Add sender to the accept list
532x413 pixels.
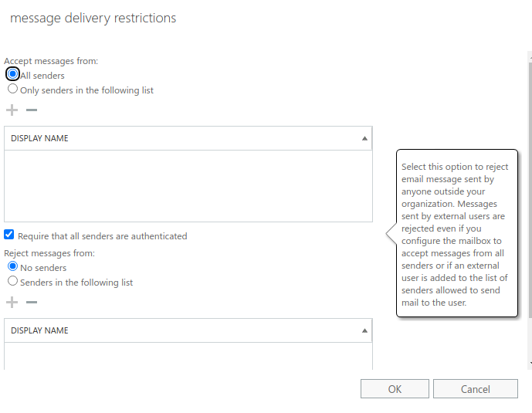pos(12,110)
